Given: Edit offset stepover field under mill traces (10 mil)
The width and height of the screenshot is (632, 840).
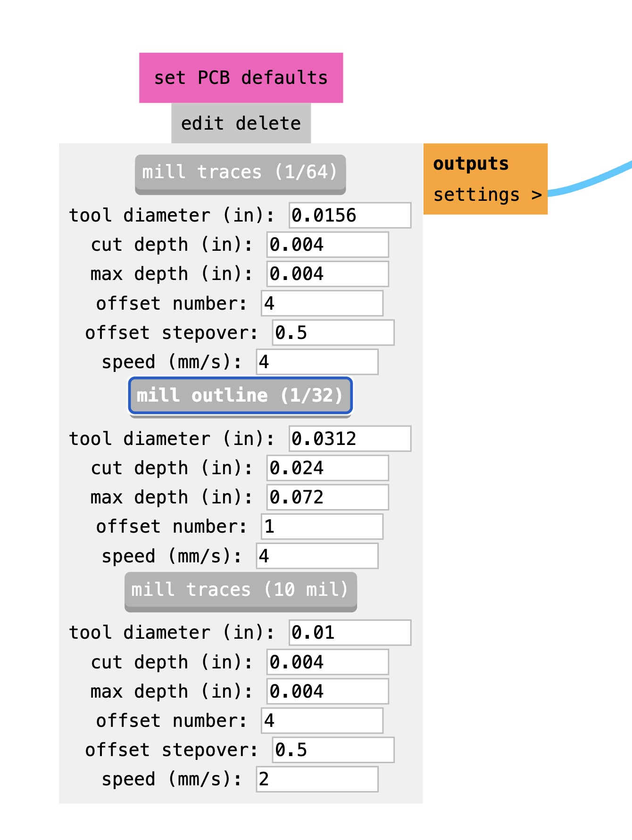Looking at the screenshot, I should (x=333, y=750).
